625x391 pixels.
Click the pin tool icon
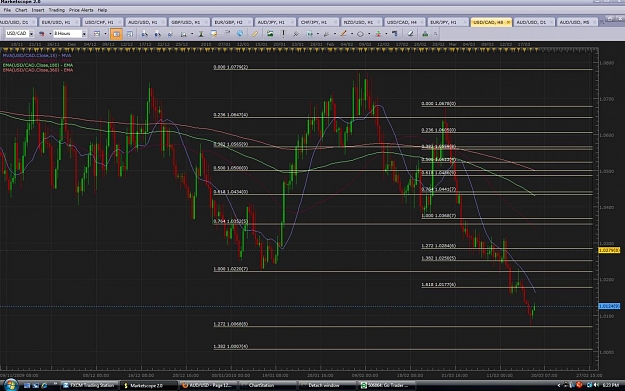pos(296,34)
